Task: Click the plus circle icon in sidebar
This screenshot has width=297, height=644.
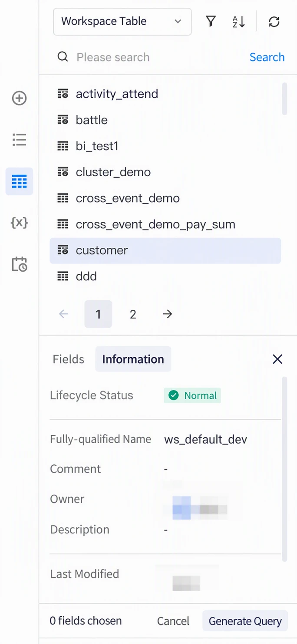Action: pos(19,98)
